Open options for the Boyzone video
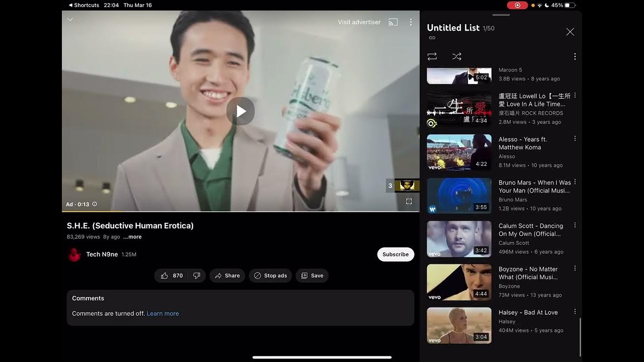644x362 pixels. pos(575,268)
